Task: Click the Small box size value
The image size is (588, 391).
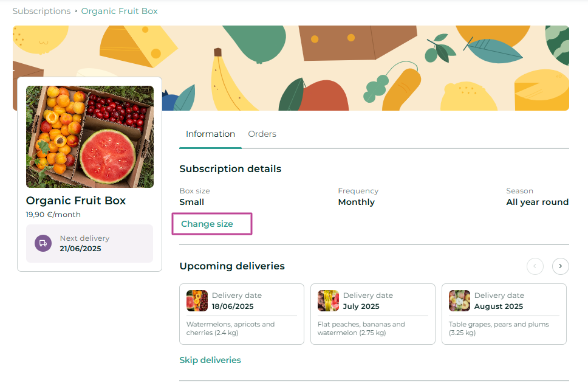Action: click(191, 202)
